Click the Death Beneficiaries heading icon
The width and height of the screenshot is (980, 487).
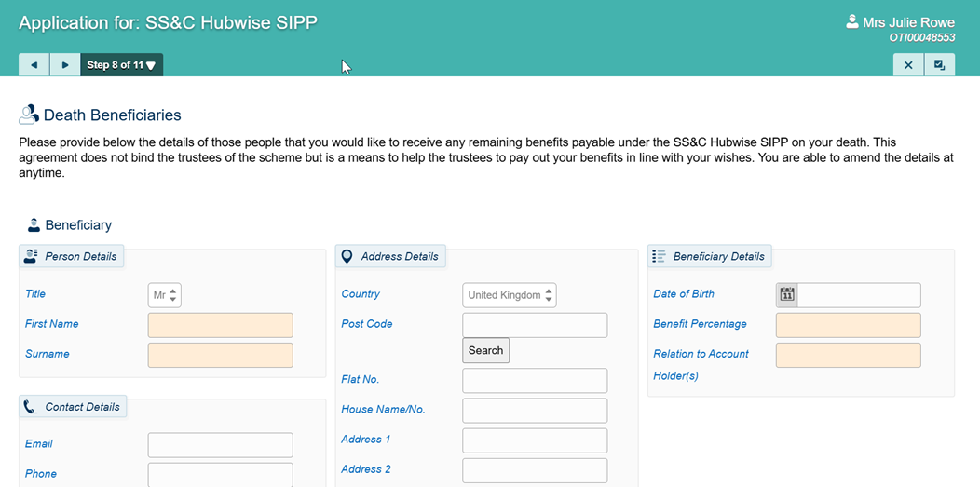(x=29, y=115)
